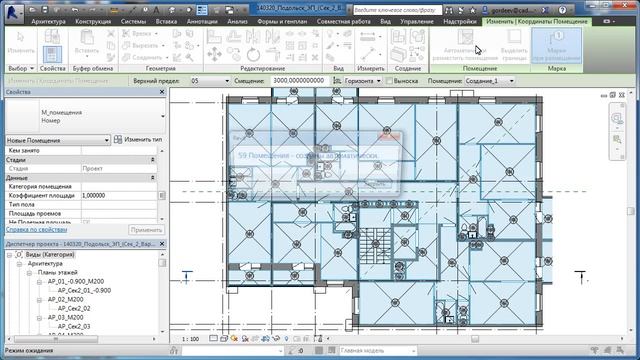
Task: Open the Управление ribbon tab
Action: [417, 21]
